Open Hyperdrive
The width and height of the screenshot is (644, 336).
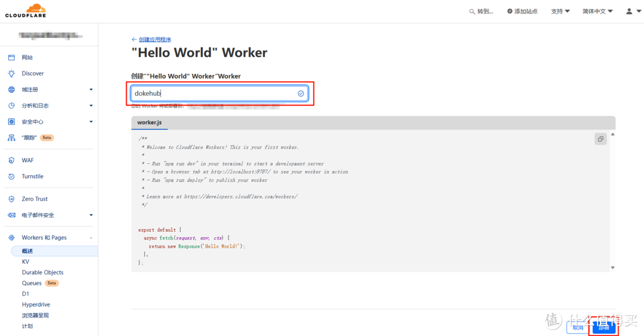tap(36, 304)
